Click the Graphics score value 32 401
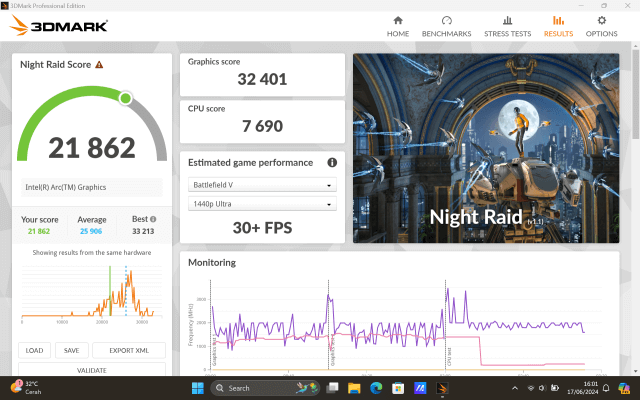This screenshot has height=400, width=640. pyautogui.click(x=262, y=79)
